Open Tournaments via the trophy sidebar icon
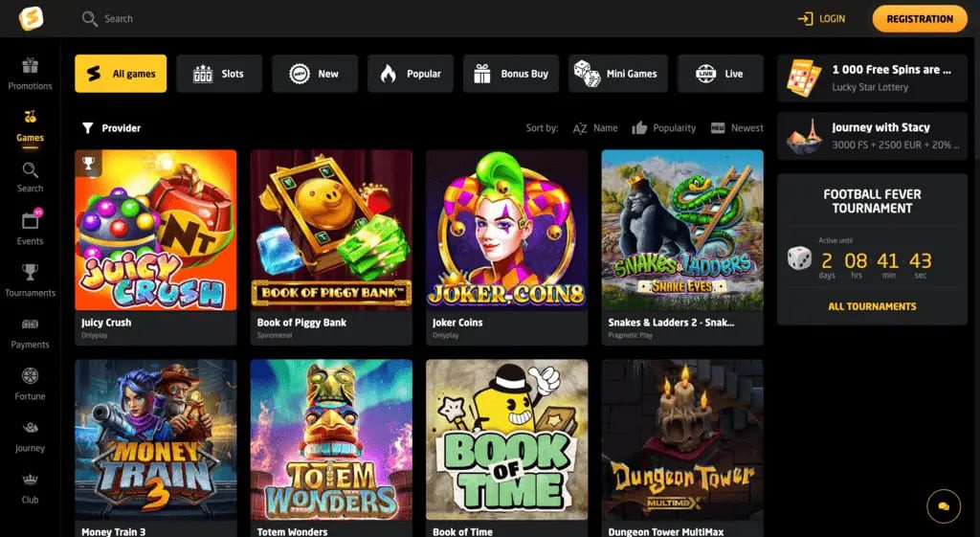The image size is (980, 537). pos(30,273)
